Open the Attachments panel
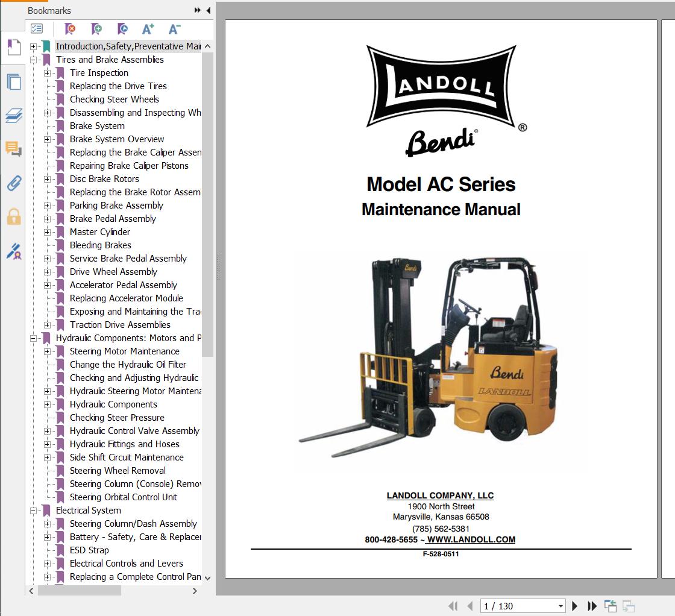 (x=13, y=183)
